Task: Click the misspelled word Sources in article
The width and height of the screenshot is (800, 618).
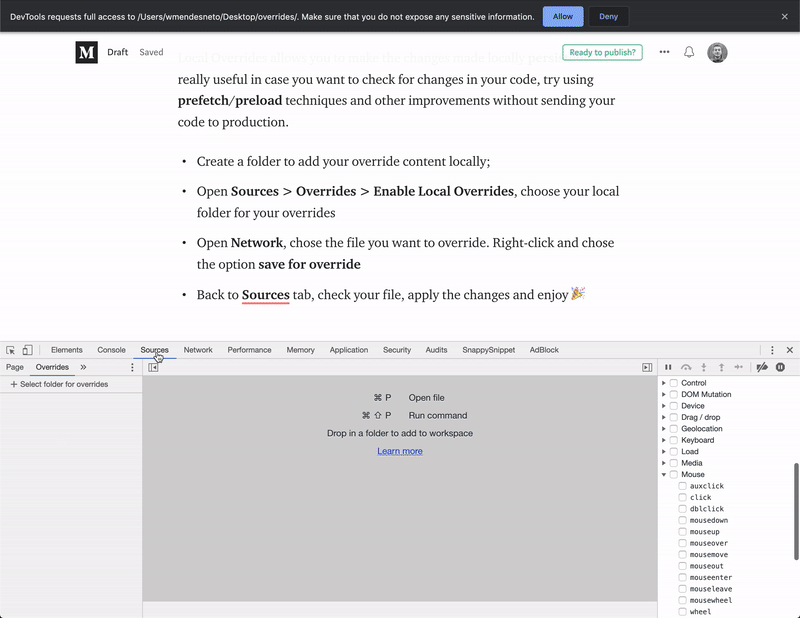Action: click(x=265, y=295)
